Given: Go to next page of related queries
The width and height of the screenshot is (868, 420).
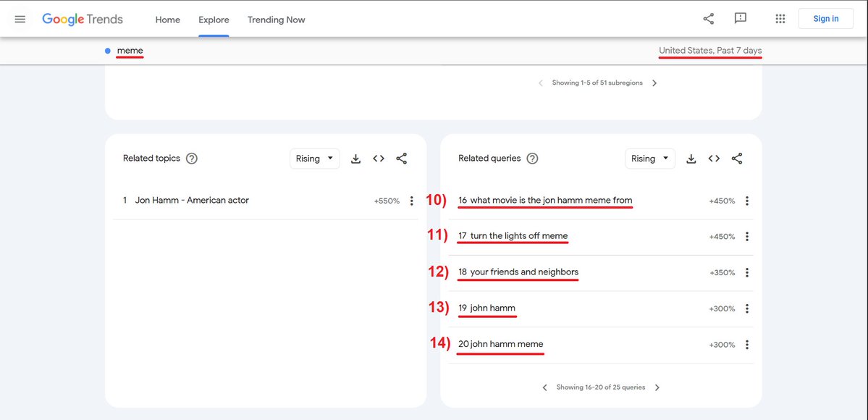Looking at the screenshot, I should pyautogui.click(x=657, y=388).
